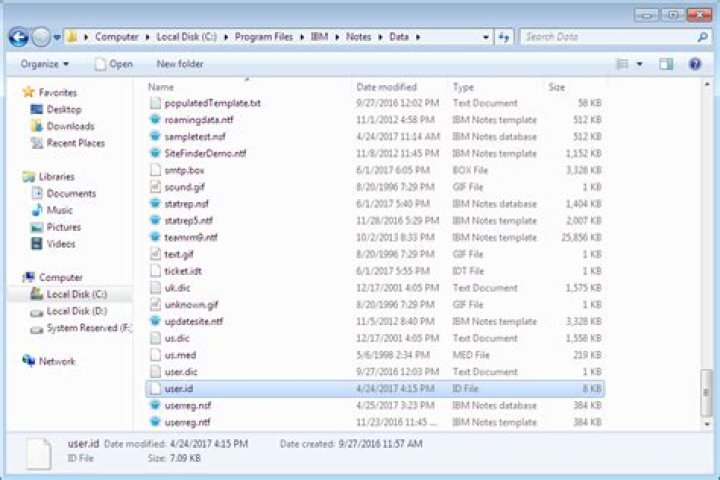Open the Organize dropdown menu

[44, 64]
